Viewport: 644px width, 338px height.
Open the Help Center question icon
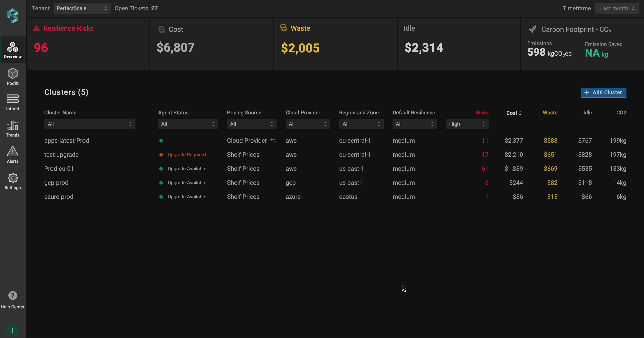click(12, 296)
